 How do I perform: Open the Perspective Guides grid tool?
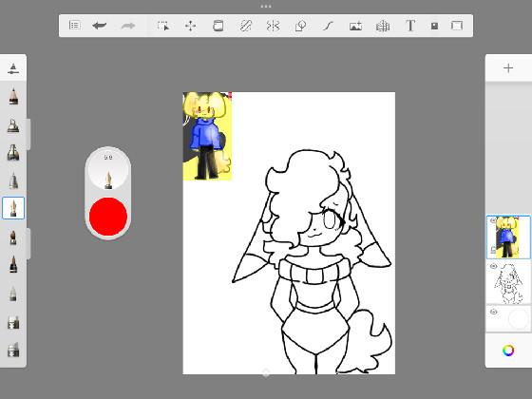click(383, 26)
